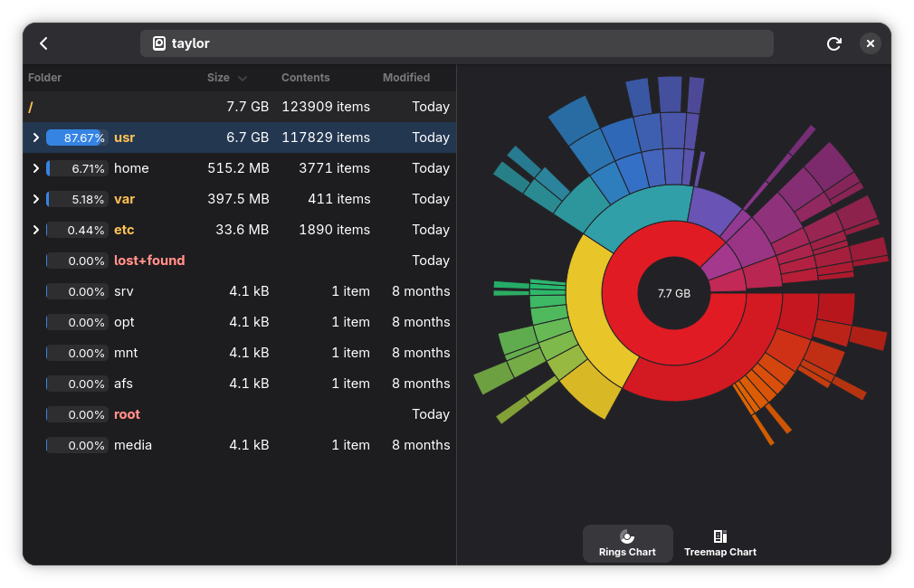Select the var folder name
This screenshot has width=914, height=588.
pos(124,199)
